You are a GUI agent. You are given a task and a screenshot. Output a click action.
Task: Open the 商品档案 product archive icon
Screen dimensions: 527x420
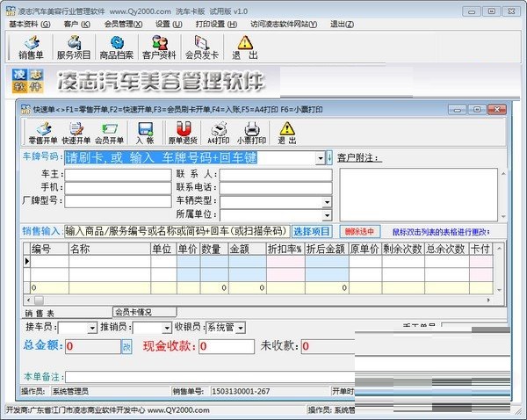(116, 47)
